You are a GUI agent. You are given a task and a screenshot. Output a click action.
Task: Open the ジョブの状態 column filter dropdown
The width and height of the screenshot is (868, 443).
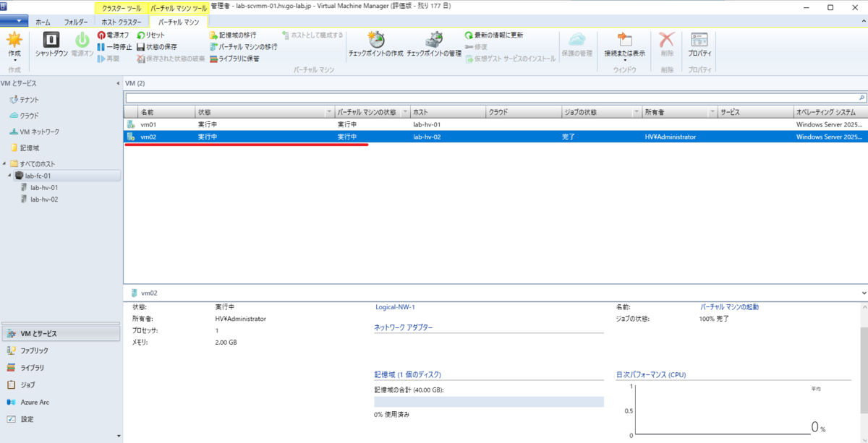pyautogui.click(x=637, y=112)
